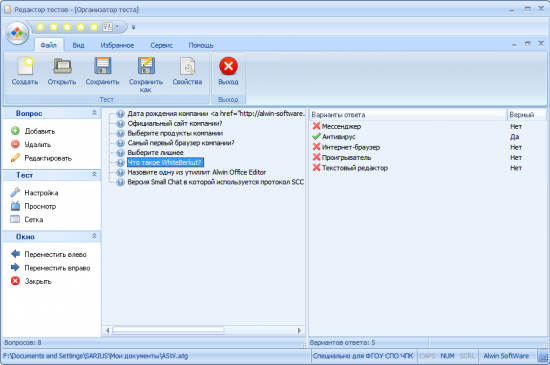This screenshot has width=550, height=365.
Task: Open the Файл ribbon tab
Action: click(48, 45)
